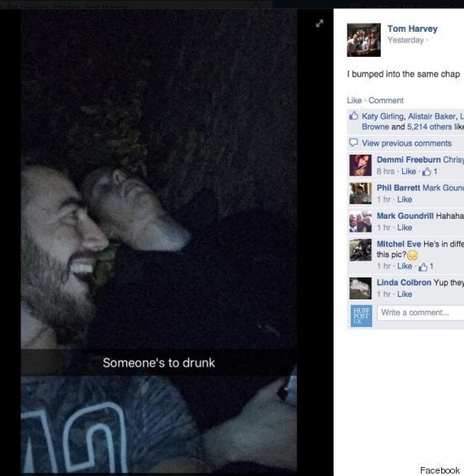Click the Comment link under the post

(386, 100)
